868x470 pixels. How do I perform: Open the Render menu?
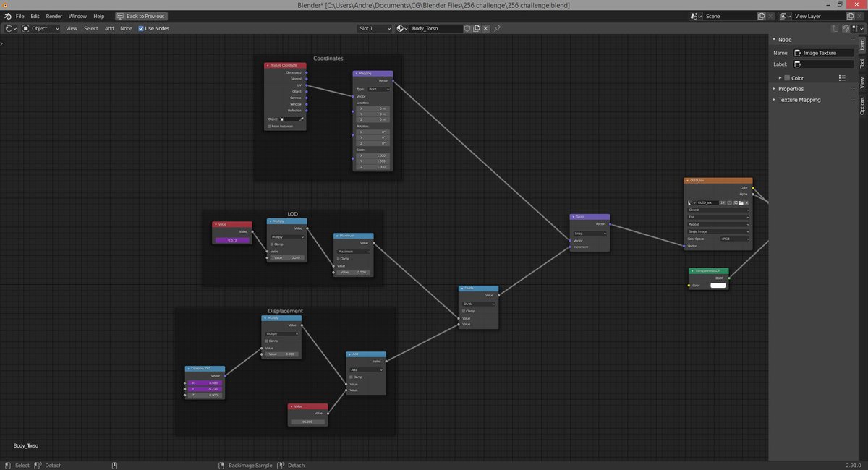point(54,16)
